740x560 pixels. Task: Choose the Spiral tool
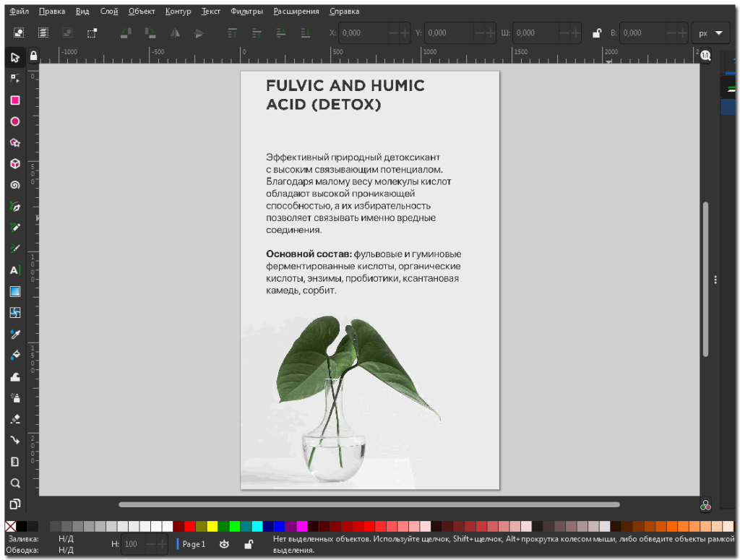(x=14, y=185)
